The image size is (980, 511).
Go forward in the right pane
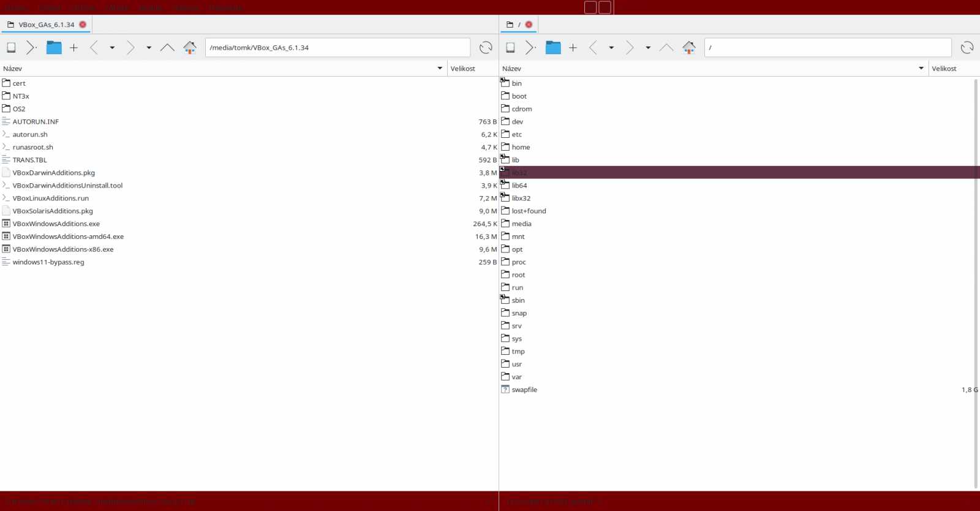pyautogui.click(x=630, y=47)
